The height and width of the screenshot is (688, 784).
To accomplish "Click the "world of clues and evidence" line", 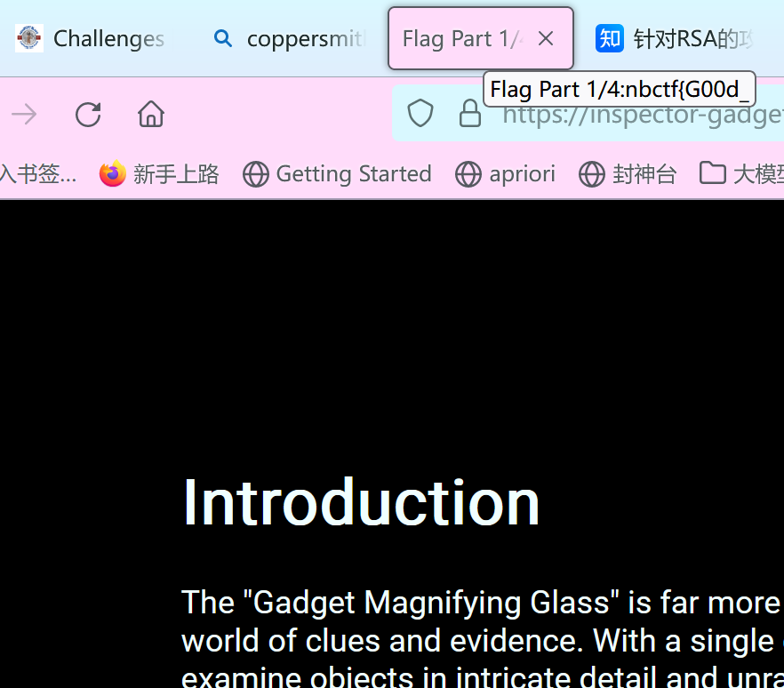I will [x=382, y=641].
